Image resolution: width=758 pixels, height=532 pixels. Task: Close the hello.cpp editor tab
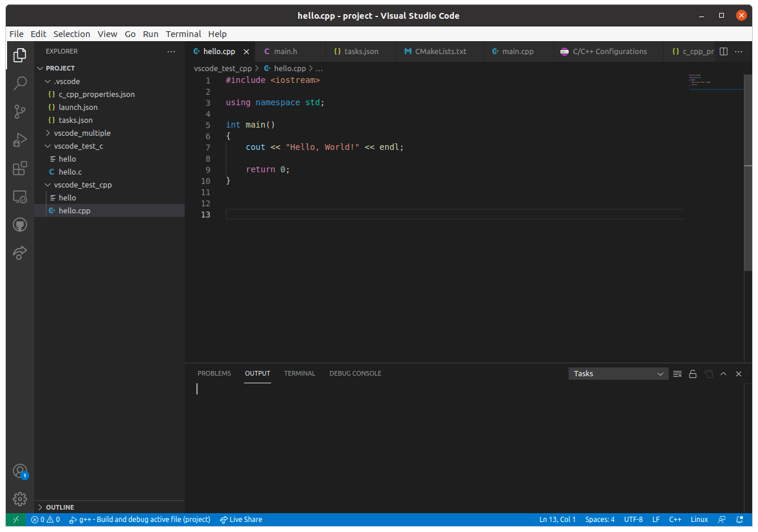[246, 52]
